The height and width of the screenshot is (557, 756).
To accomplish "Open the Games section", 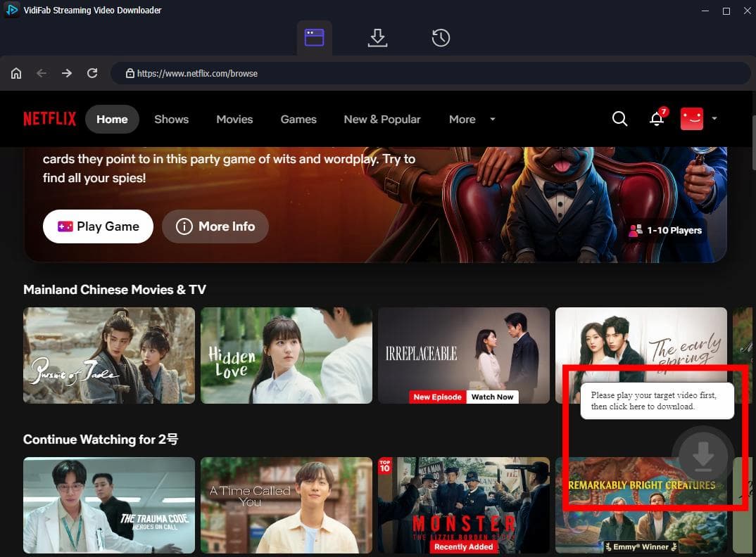I will 298,119.
